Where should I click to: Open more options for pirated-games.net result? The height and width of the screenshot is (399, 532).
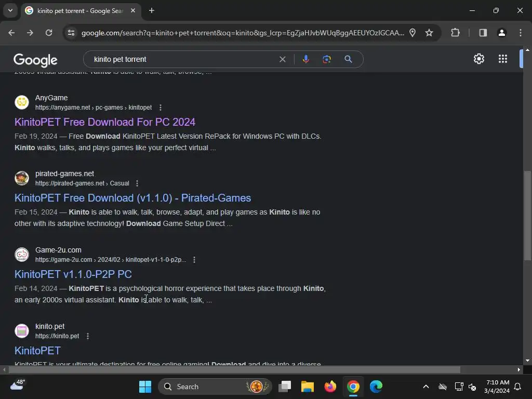[x=137, y=183]
